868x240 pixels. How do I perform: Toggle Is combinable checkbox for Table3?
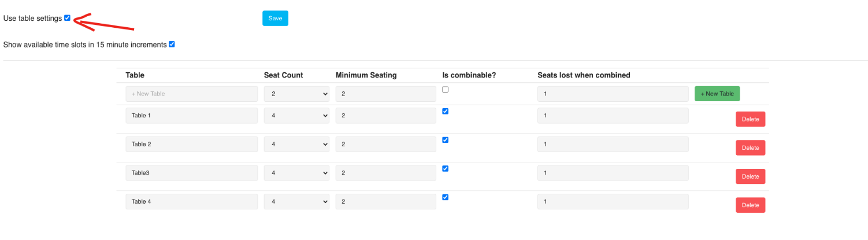point(445,169)
